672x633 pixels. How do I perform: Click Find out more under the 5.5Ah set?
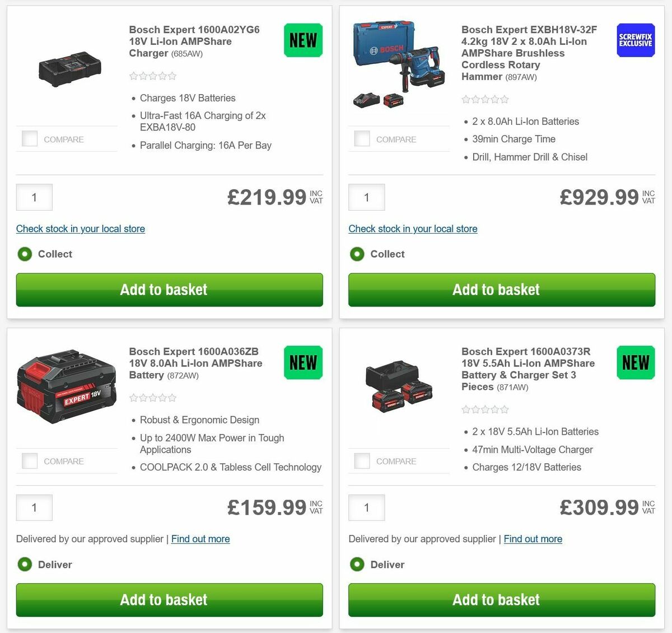(x=533, y=539)
